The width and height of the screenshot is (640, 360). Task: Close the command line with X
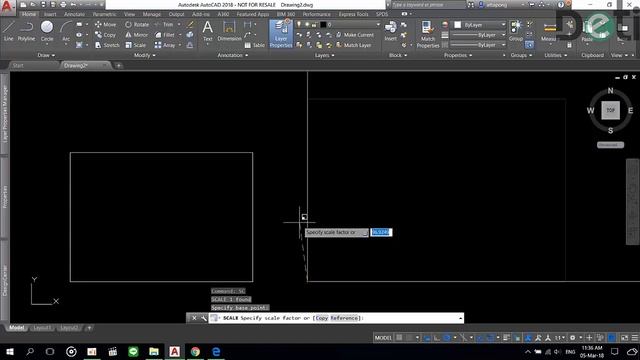(194, 318)
